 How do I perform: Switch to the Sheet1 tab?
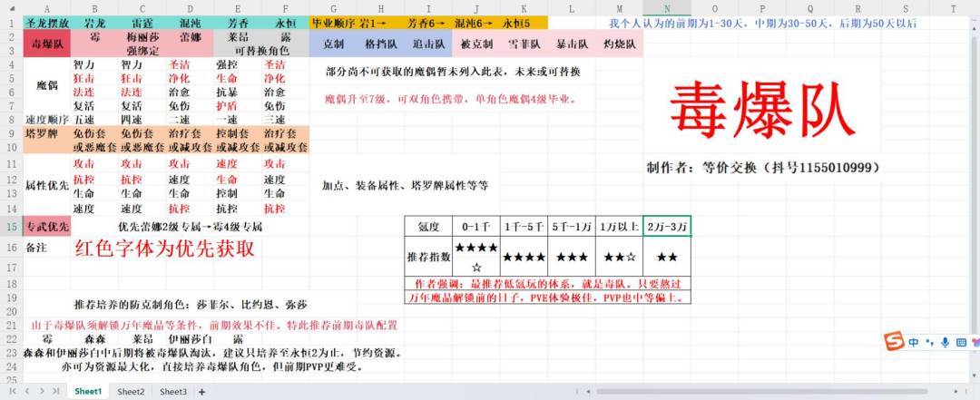pos(88,392)
